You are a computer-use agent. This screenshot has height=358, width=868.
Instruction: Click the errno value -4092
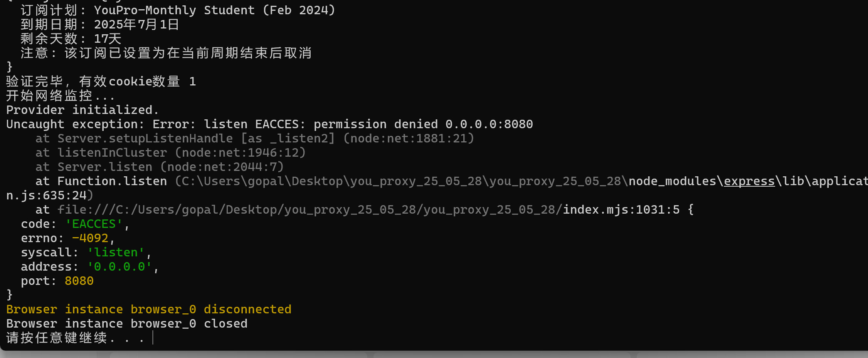[x=90, y=238]
